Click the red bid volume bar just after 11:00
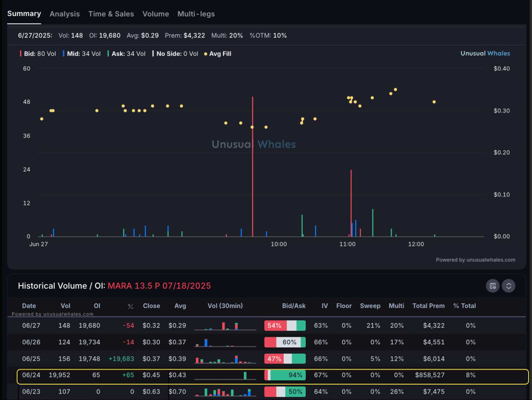 351,203
